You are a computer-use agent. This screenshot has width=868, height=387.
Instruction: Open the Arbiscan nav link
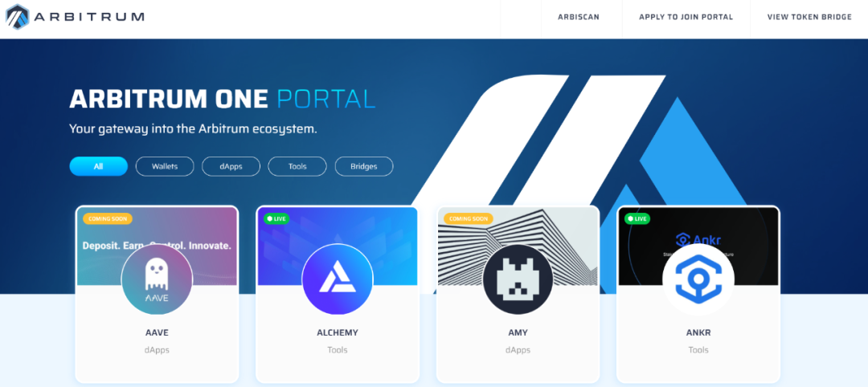(x=579, y=17)
